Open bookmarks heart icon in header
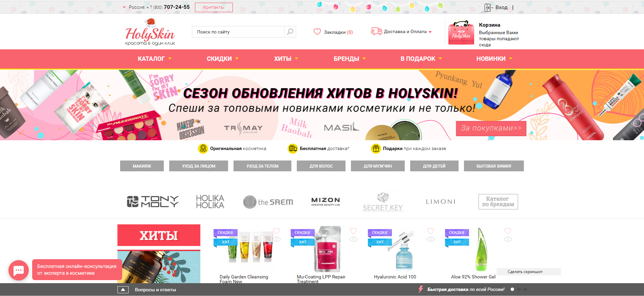Screen dimensions: 644x296 click(317, 32)
